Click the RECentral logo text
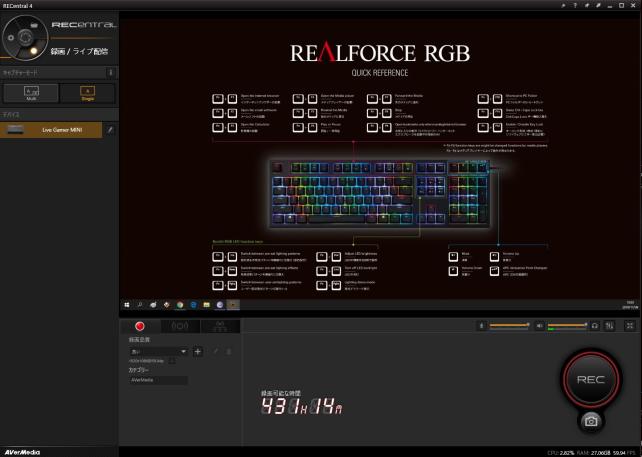The height and width of the screenshot is (457, 642). tap(84, 25)
